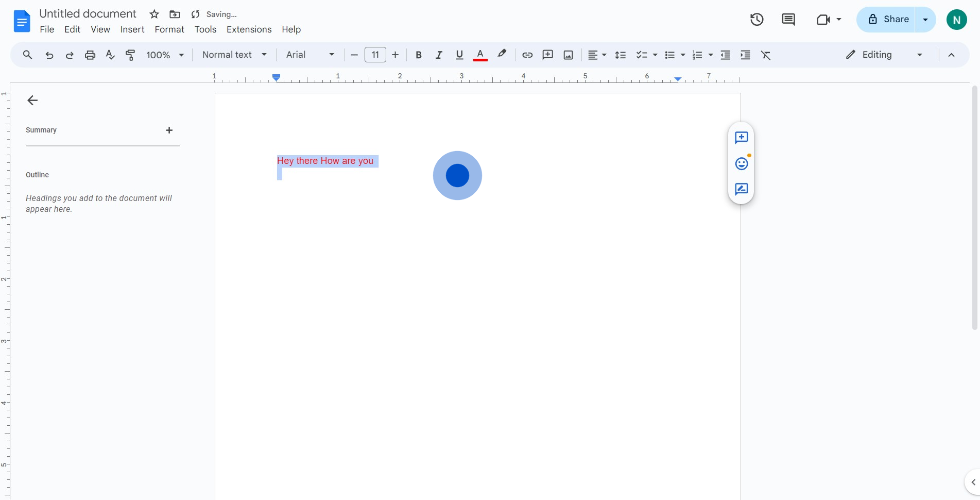
Task: Decrease font size with minus button
Action: coord(354,55)
